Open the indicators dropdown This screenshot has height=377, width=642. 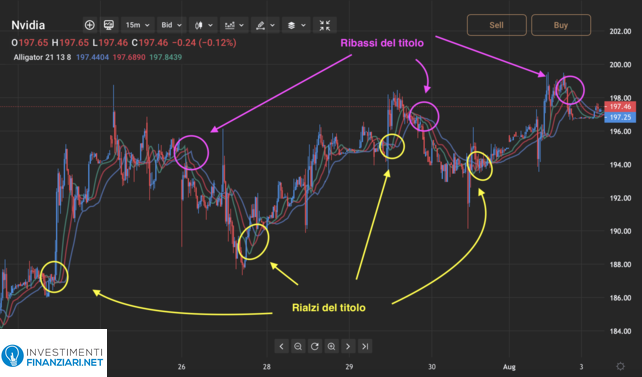(234, 25)
